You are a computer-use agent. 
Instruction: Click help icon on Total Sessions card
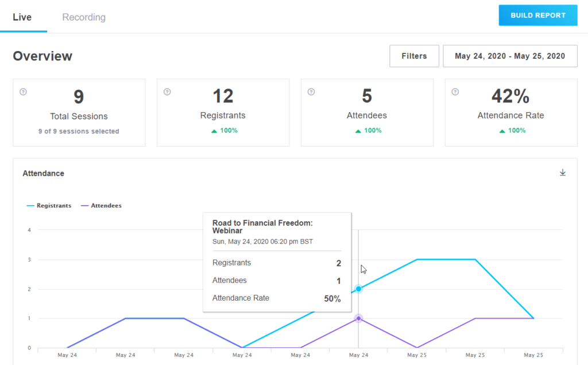pyautogui.click(x=23, y=91)
